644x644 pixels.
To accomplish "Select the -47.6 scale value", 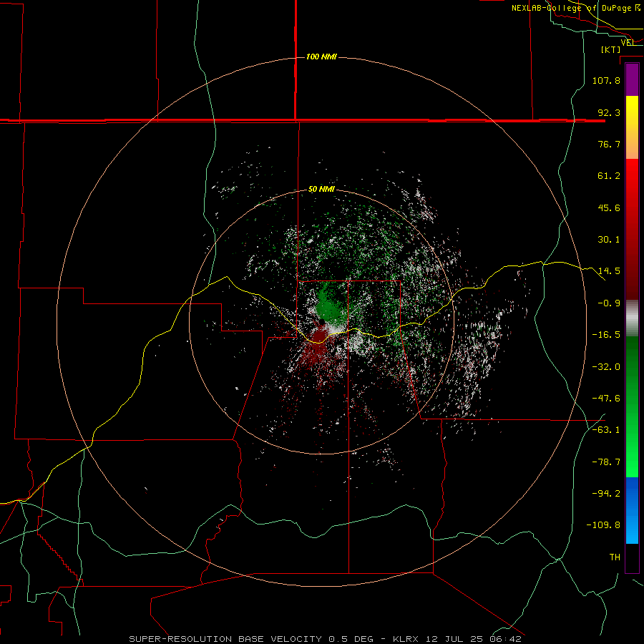I will [x=606, y=399].
